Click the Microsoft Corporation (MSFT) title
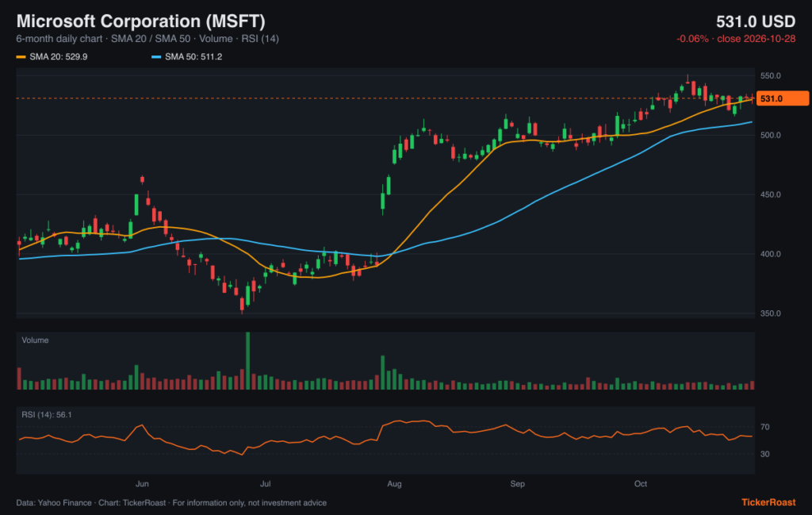Screen dimensions: 812x515 pyautogui.click(x=140, y=21)
